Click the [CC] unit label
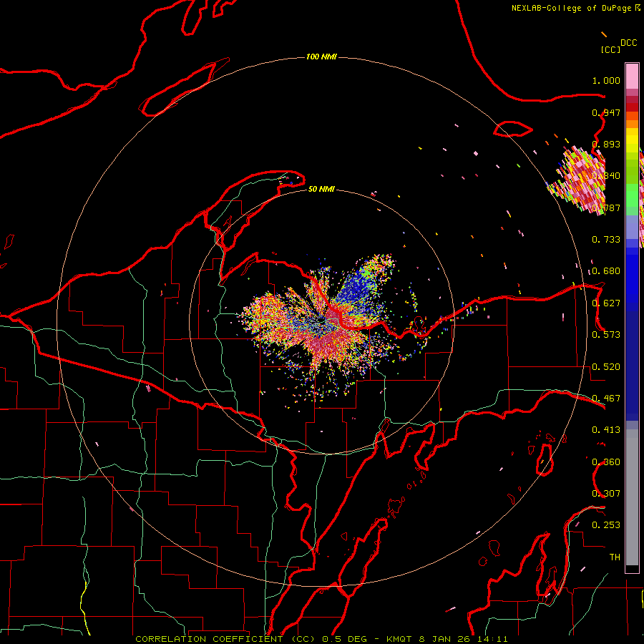 tap(610, 49)
